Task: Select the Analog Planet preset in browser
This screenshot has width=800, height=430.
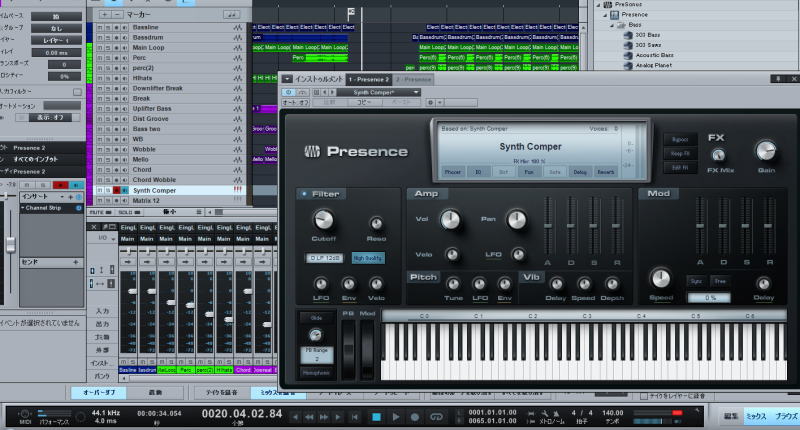Action: pyautogui.click(x=654, y=65)
